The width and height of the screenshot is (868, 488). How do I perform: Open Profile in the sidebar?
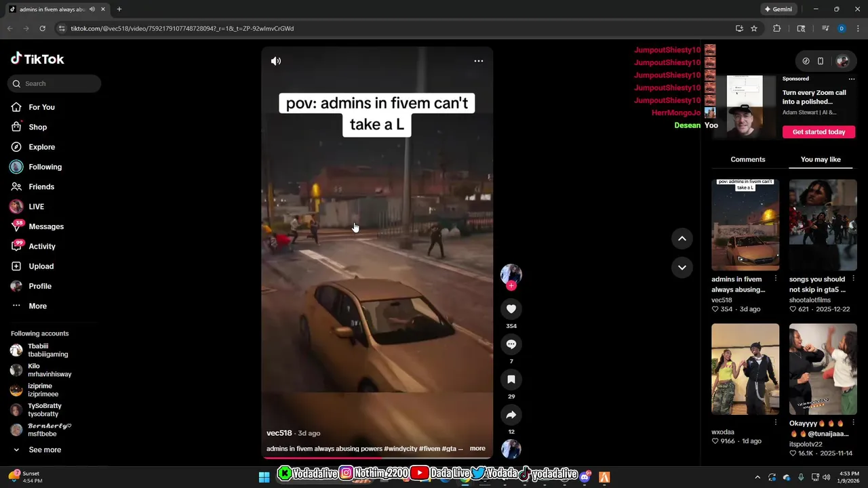click(40, 286)
